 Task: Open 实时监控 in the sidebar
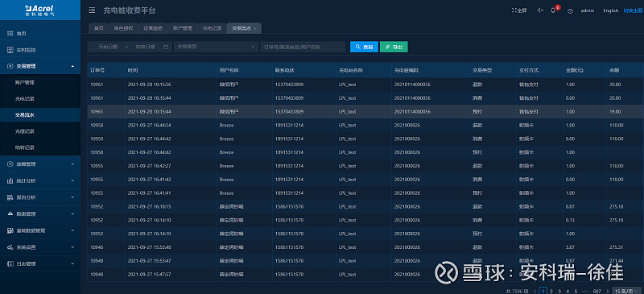click(x=40, y=50)
